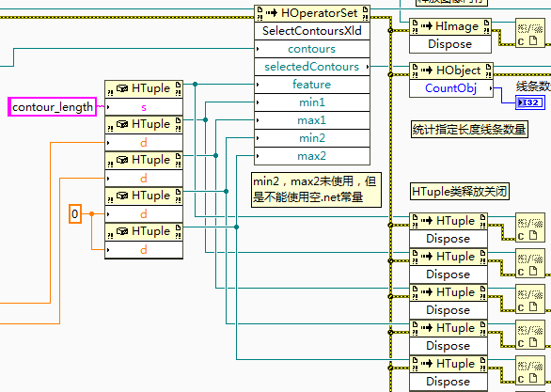551x392 pixels.
Task: Click the selectedContours output terminal
Action: point(312,67)
